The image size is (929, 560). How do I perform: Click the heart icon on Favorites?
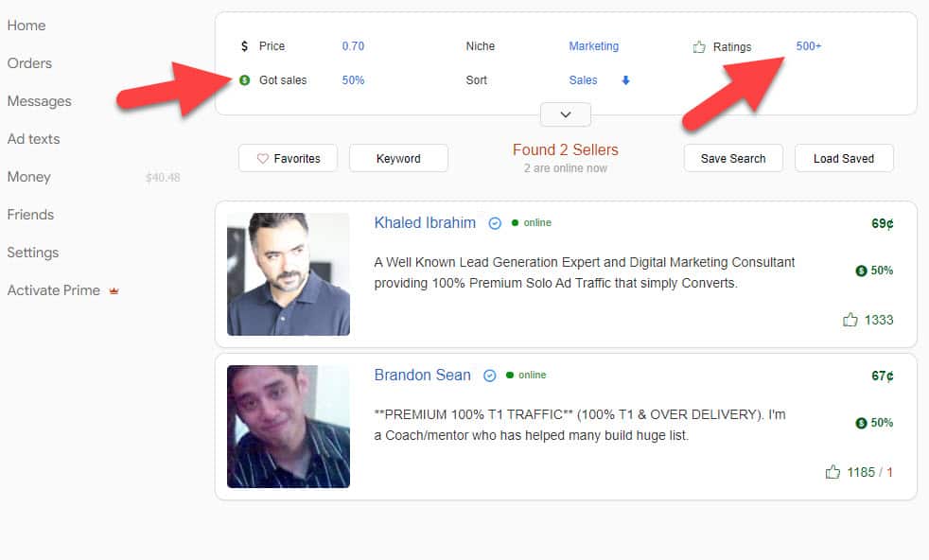(262, 159)
